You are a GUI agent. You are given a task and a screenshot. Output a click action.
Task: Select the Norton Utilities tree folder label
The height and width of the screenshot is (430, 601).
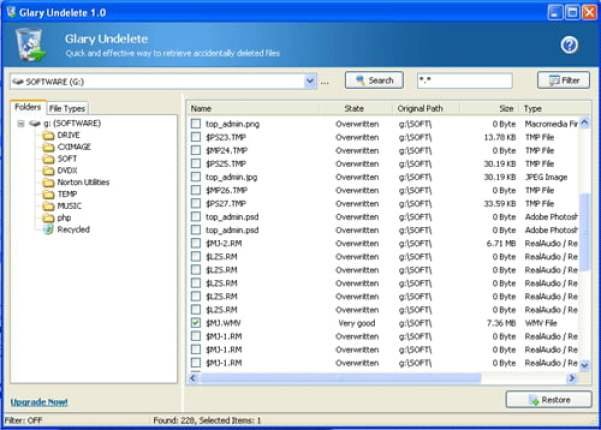coord(83,182)
